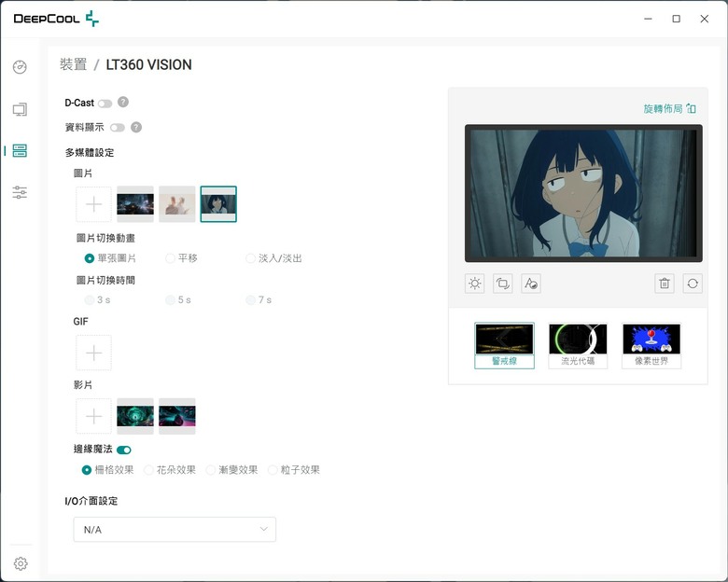Select 柵格效果 edge effect

[107, 470]
